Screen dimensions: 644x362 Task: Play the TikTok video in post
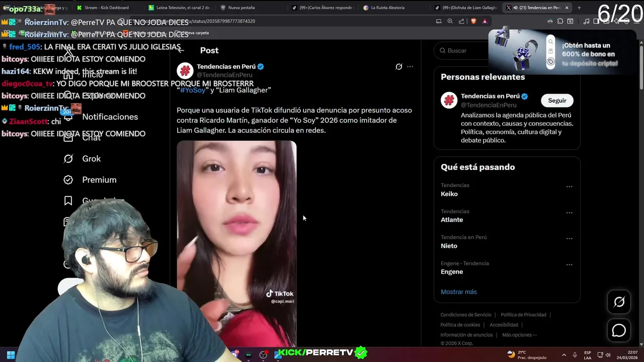[x=236, y=243]
